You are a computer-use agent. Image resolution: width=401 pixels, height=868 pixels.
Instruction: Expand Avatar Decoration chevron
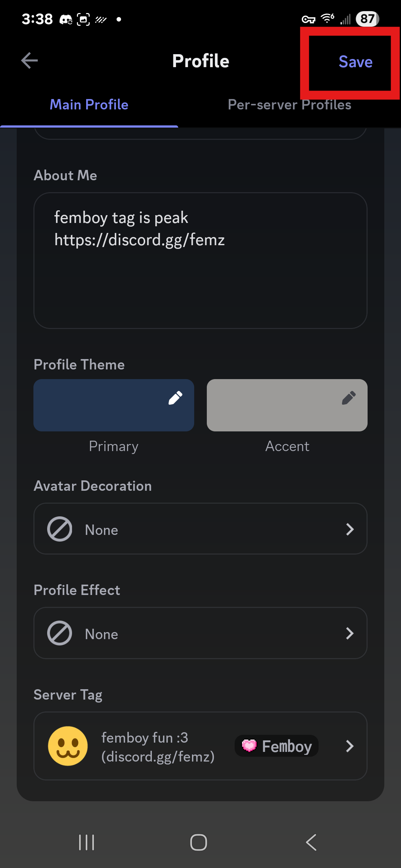point(349,529)
